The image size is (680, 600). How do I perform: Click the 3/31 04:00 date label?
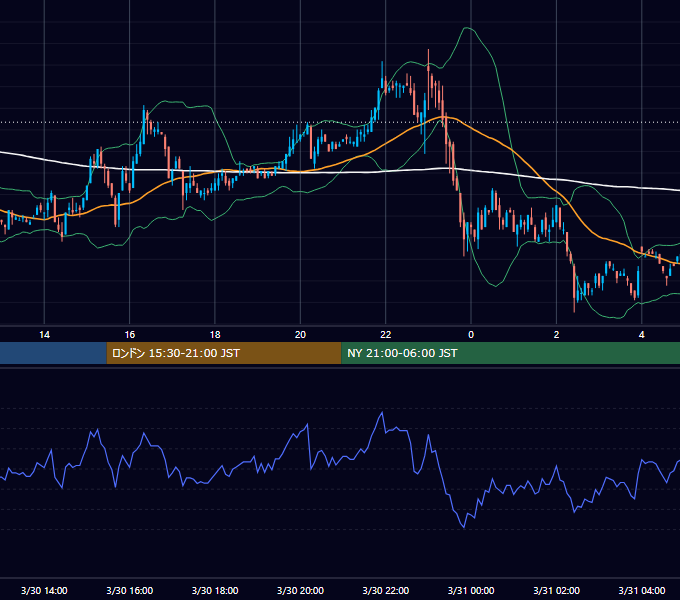(x=641, y=590)
